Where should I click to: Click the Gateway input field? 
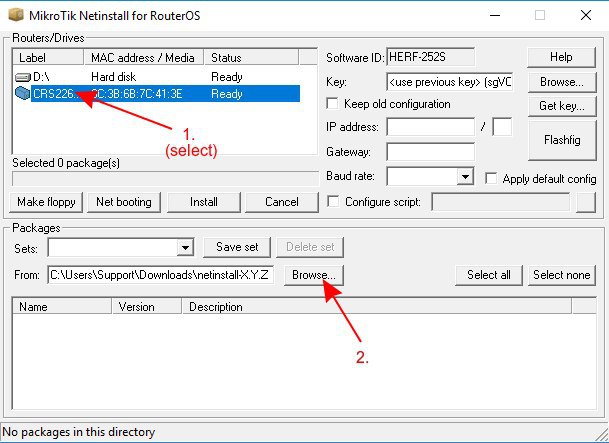tap(430, 152)
